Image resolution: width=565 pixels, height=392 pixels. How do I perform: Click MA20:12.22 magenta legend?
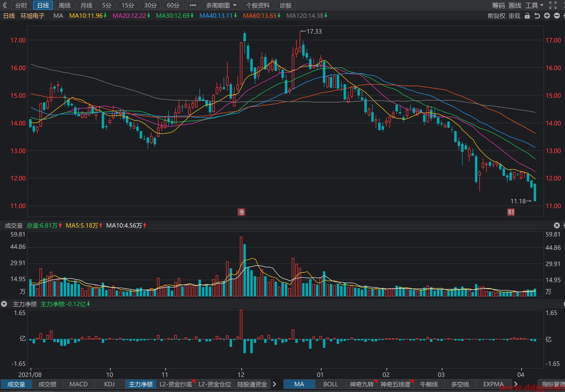131,16
